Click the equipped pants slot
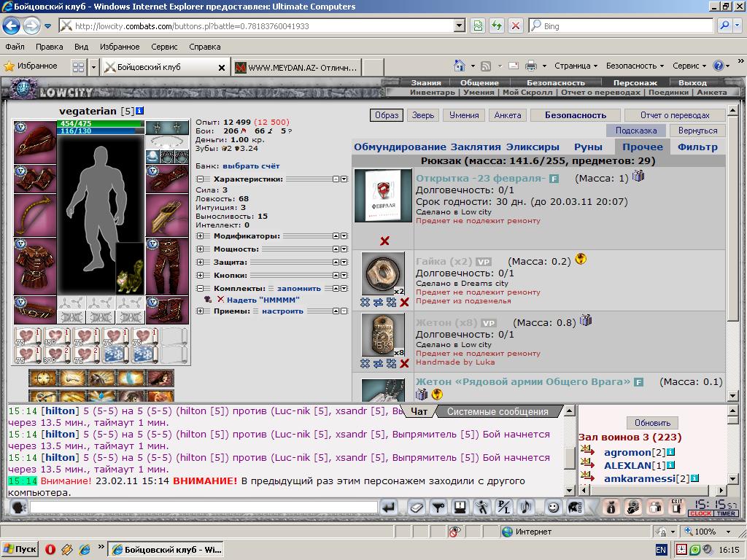 click(167, 266)
